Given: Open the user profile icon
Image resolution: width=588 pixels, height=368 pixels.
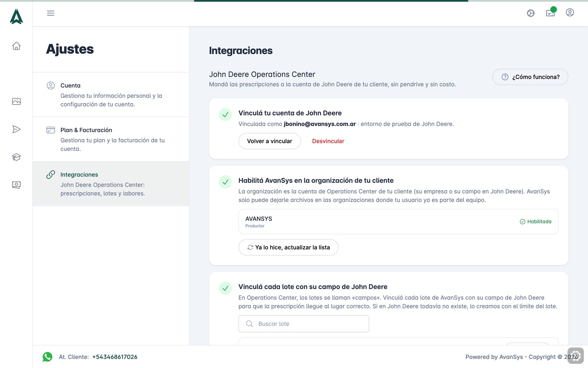Looking at the screenshot, I should pos(570,13).
